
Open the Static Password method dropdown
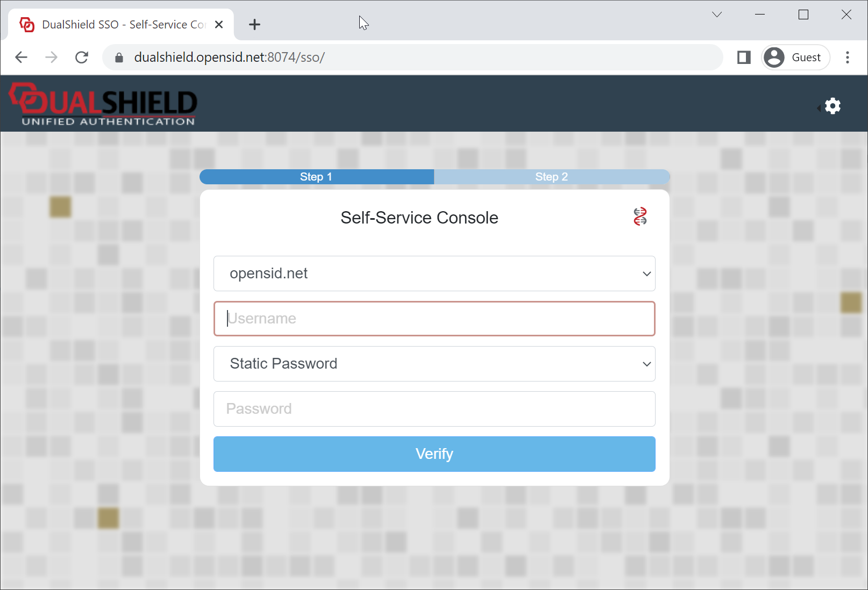[434, 364]
